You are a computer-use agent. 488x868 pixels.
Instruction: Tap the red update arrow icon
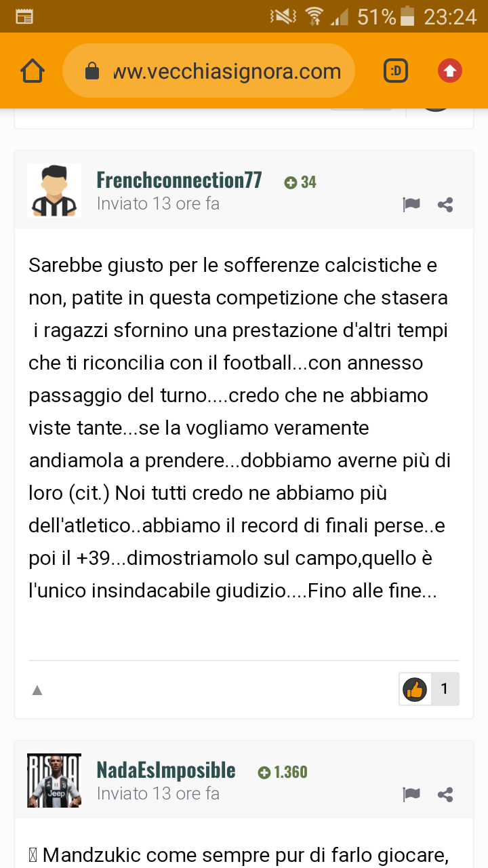click(x=450, y=71)
